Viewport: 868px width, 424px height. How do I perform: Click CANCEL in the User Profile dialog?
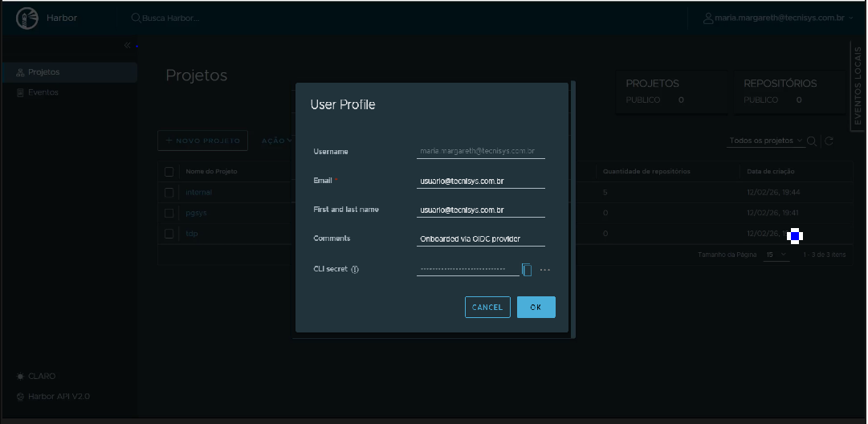[x=487, y=308]
